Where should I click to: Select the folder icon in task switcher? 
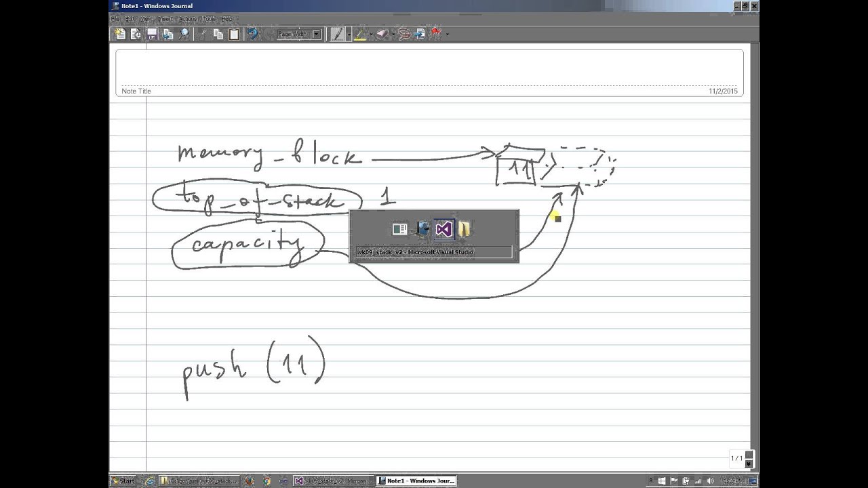click(x=465, y=230)
